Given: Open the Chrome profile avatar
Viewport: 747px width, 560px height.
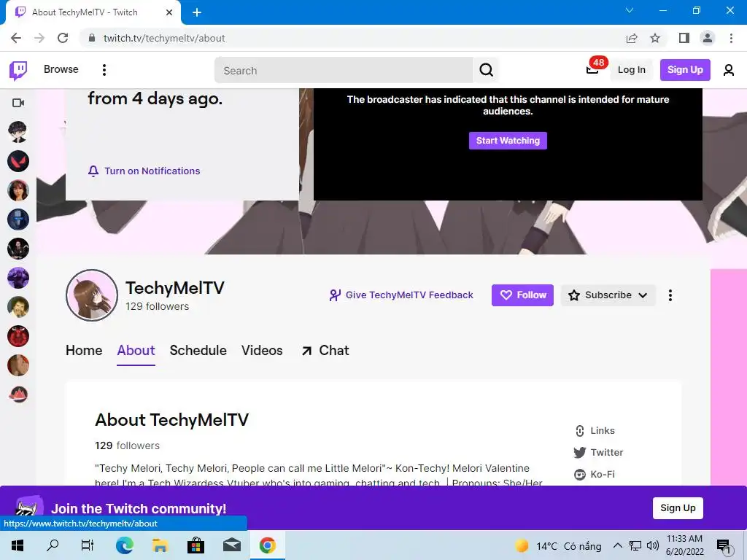Looking at the screenshot, I should pos(708,38).
